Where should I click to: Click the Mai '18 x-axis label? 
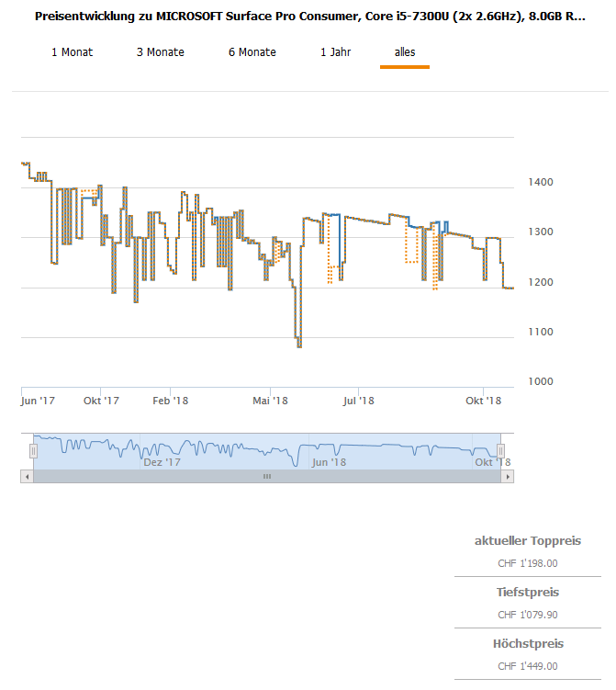270,401
